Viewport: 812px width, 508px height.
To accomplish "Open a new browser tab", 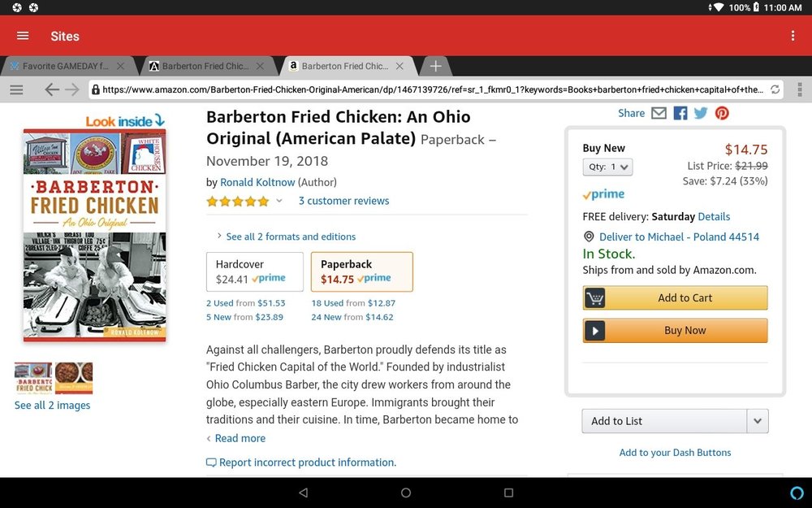I will click(x=435, y=67).
